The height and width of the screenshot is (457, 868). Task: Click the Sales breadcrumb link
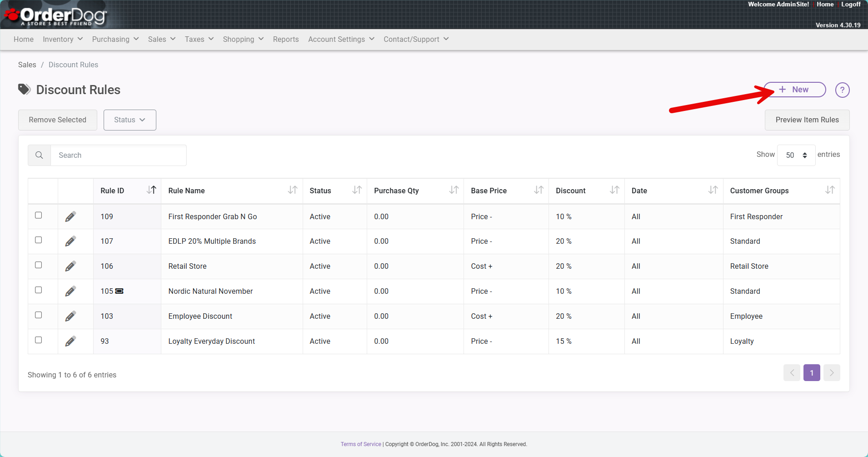[x=27, y=65]
